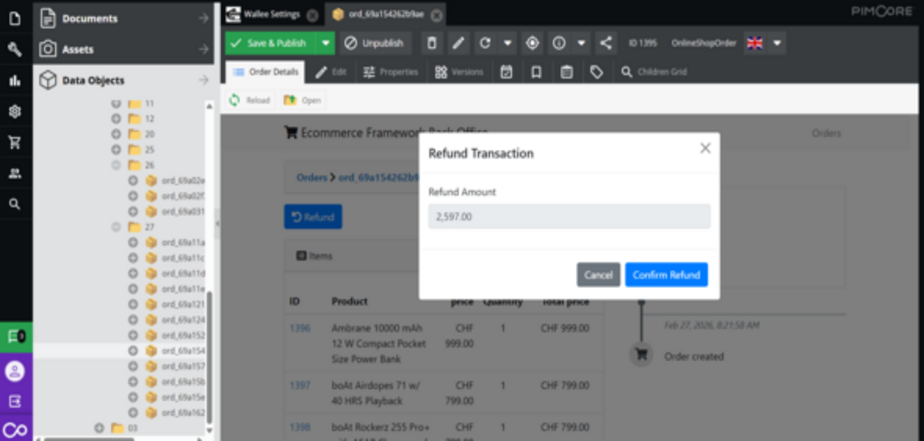Select ord_69a157 in the tree
Screen dimensions: 924x441
(183, 366)
